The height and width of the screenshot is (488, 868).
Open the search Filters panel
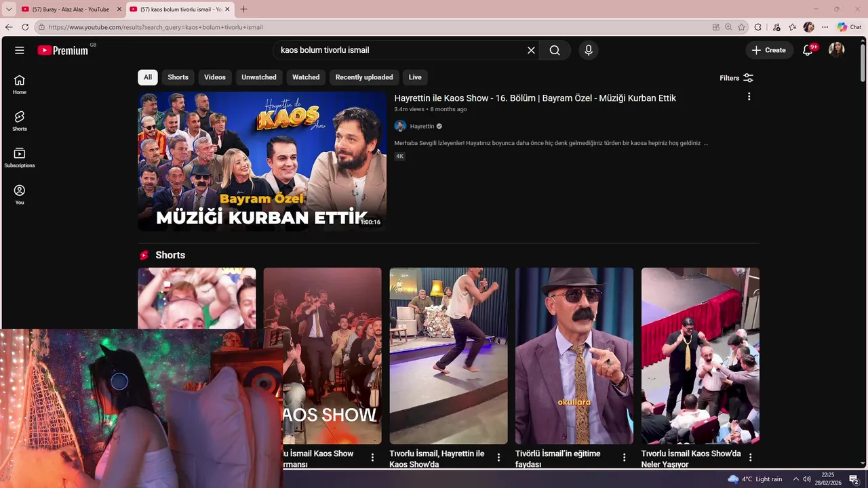[x=736, y=78]
